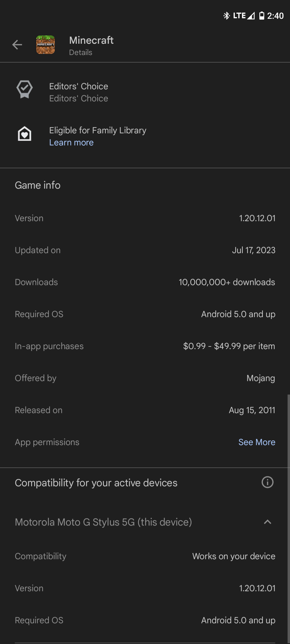Viewport: 290px width, 644px height.
Task: Tap the Motorola Moto G Stylus 5G device name
Action: tap(103, 522)
